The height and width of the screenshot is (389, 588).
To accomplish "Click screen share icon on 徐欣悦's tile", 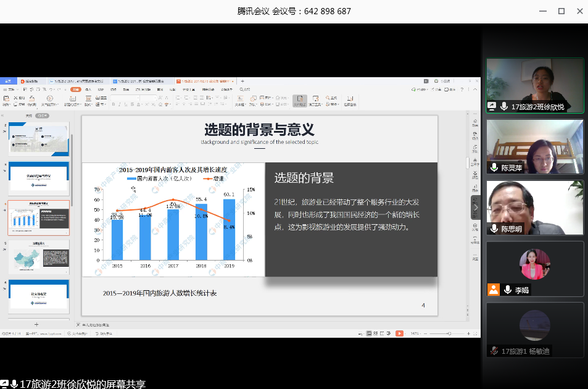I will [492, 107].
